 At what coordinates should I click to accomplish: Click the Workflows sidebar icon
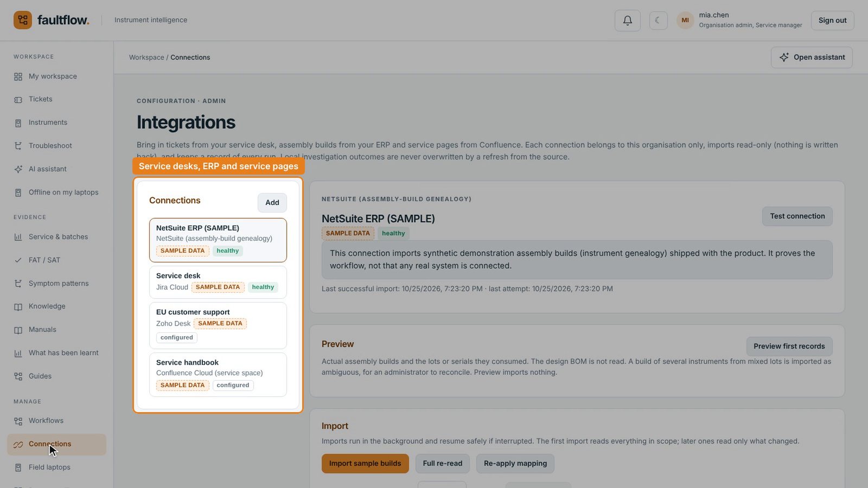point(18,421)
